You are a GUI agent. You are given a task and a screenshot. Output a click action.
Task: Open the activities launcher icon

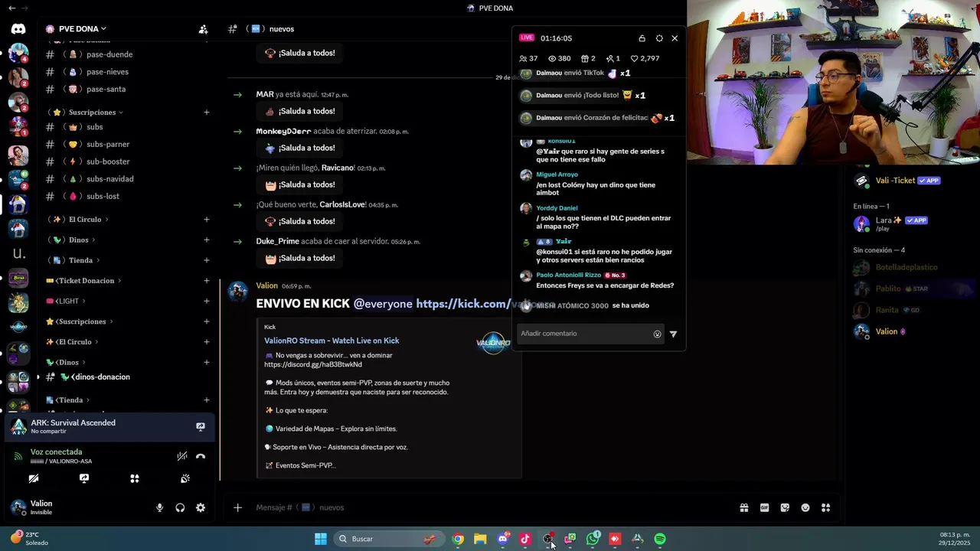point(135,478)
